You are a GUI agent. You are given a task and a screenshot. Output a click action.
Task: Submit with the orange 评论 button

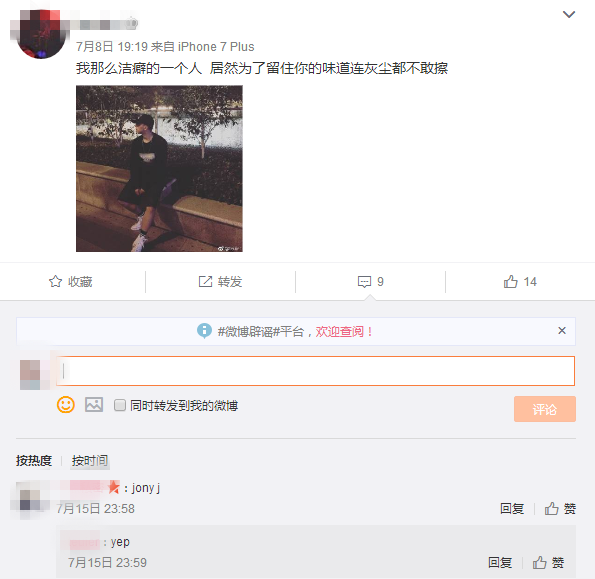coord(545,409)
